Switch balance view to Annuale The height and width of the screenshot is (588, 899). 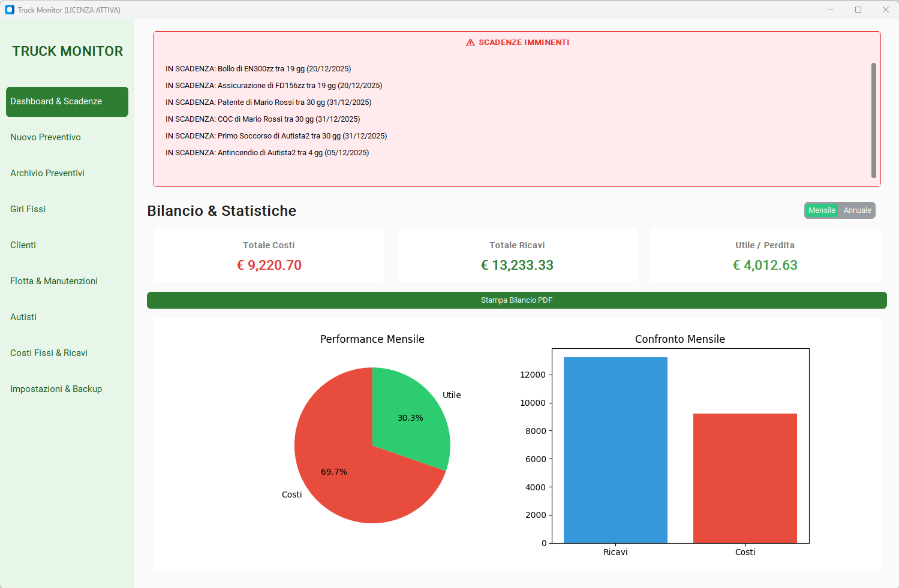pos(857,210)
